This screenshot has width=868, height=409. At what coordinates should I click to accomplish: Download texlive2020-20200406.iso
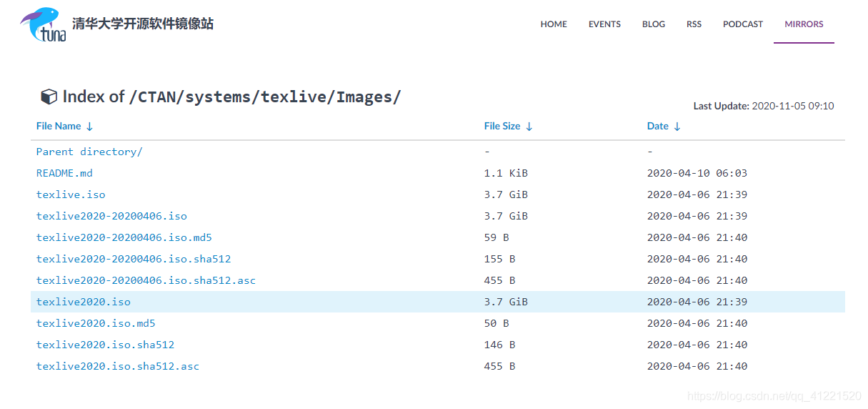pyautogui.click(x=111, y=216)
